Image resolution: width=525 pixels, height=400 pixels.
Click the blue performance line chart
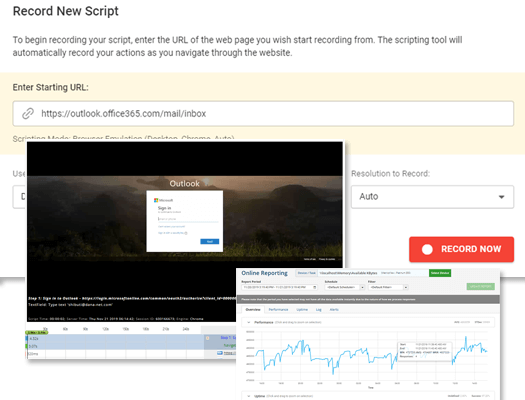pos(371,356)
